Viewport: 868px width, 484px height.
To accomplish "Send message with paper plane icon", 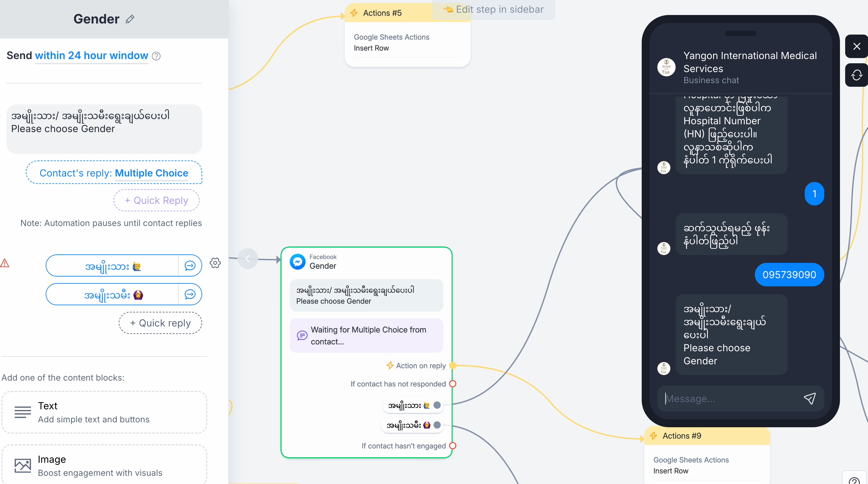I will (x=810, y=399).
